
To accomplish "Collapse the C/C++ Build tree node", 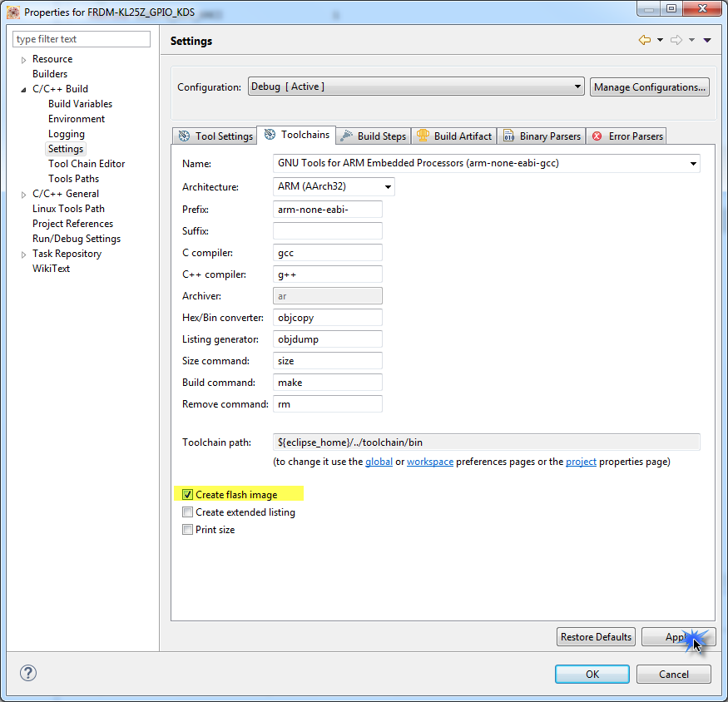I will click(23, 90).
